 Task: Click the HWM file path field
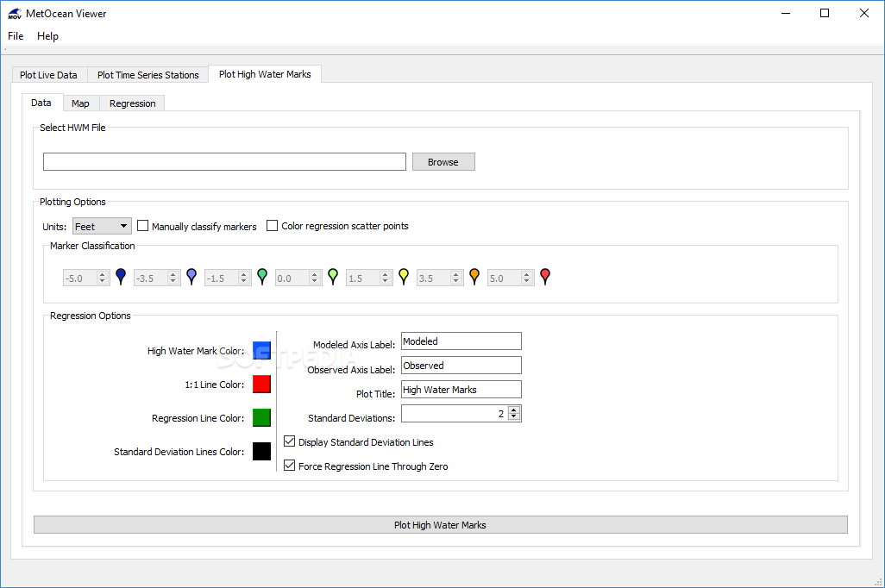[224, 162]
